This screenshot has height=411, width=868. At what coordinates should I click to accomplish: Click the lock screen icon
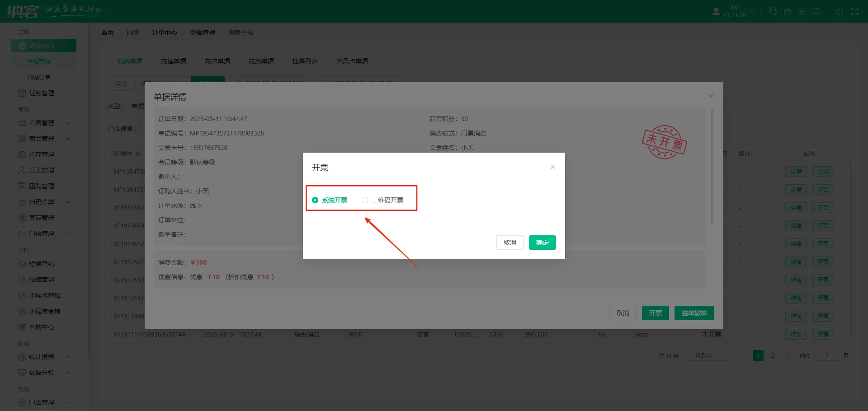click(788, 11)
